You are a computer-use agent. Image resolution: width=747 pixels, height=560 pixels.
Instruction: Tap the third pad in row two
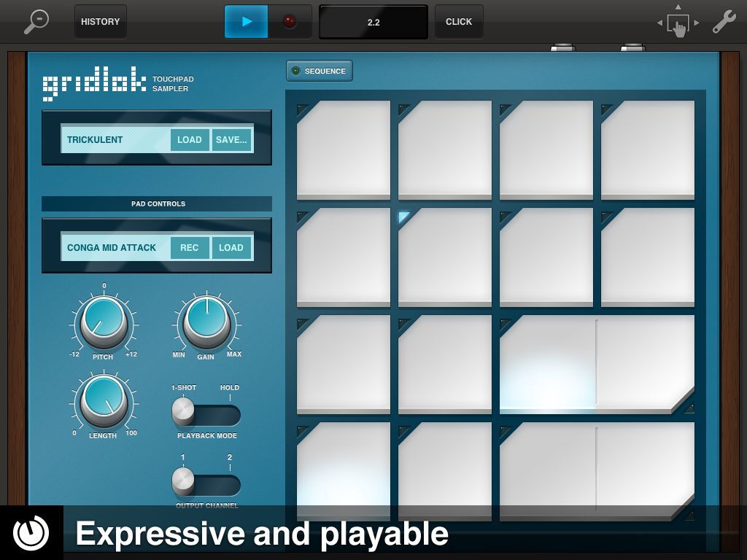point(546,257)
